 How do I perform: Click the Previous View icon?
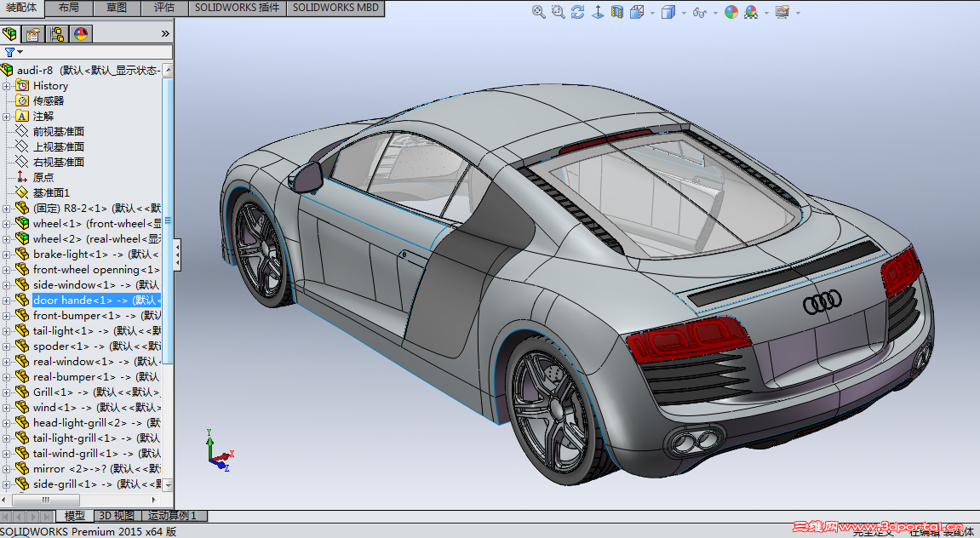(x=577, y=12)
